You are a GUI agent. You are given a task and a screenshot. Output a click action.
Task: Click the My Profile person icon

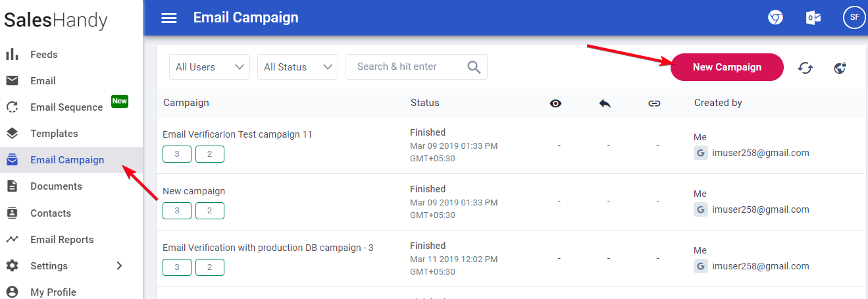12,292
